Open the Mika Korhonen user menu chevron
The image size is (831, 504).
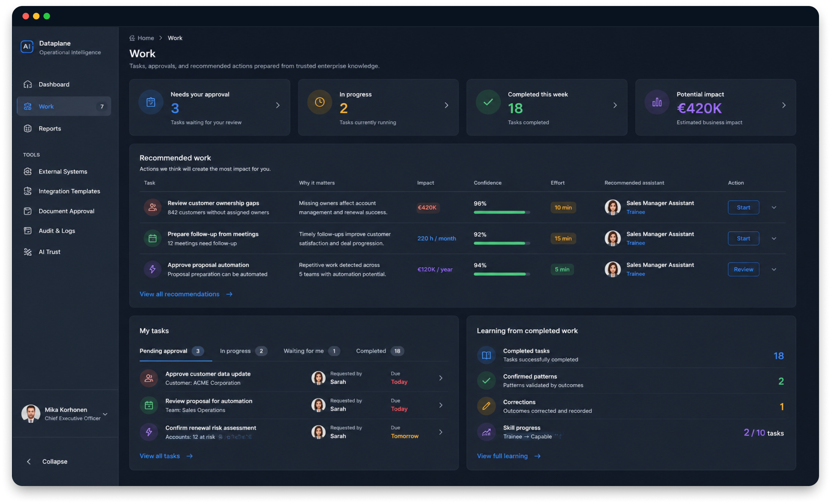coord(105,414)
